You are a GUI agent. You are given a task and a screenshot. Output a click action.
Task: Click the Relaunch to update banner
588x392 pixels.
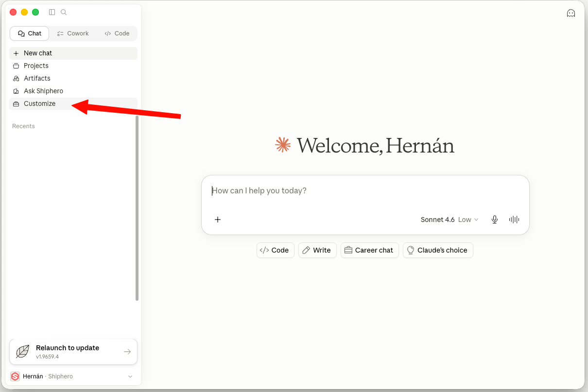73,352
